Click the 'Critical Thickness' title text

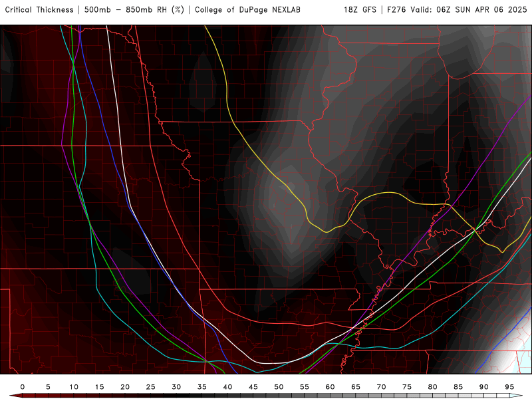(x=39, y=10)
